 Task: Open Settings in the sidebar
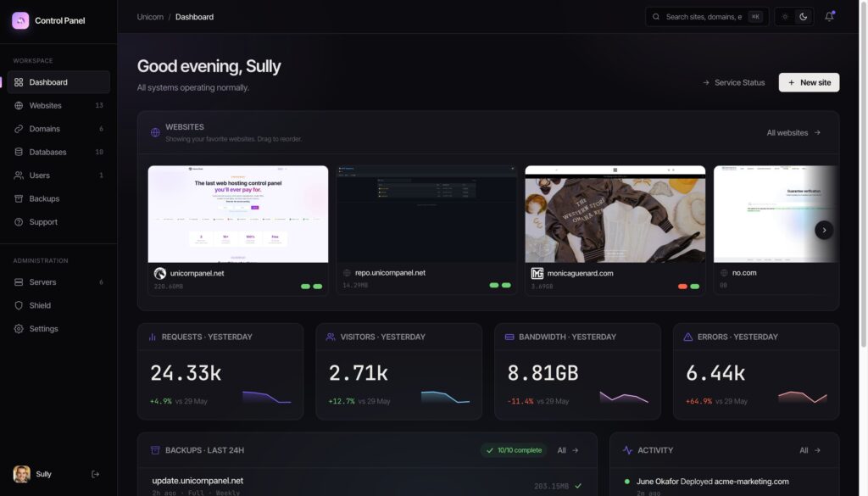coord(58,328)
